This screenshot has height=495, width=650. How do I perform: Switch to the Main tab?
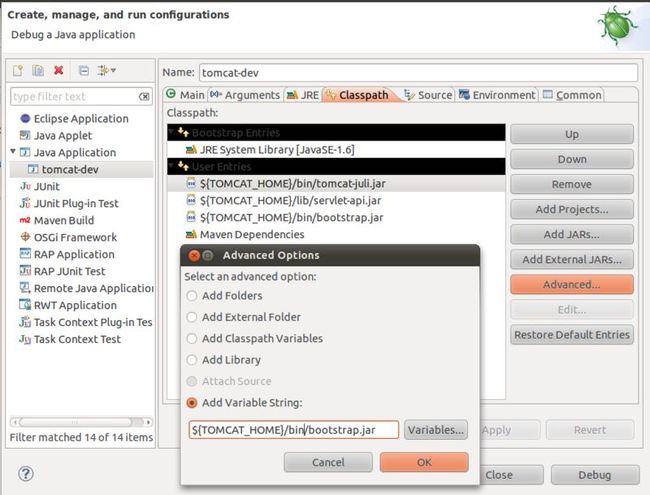pos(185,95)
